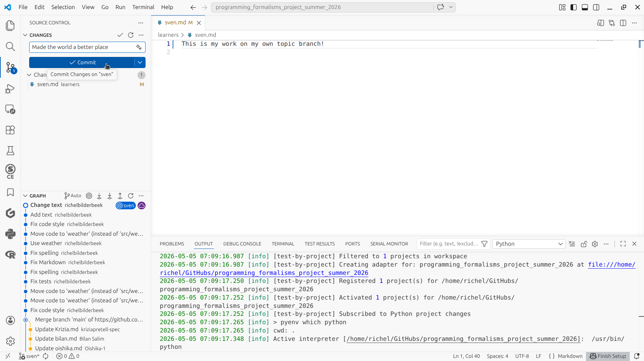Open the Source Control view icon
This screenshot has height=361, width=644.
[10, 67]
